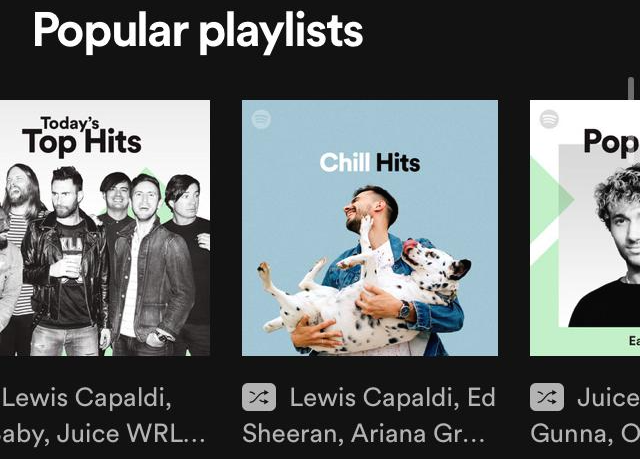Click the shuffle icon under Chill Hits
This screenshot has width=640, height=459.
(x=259, y=397)
